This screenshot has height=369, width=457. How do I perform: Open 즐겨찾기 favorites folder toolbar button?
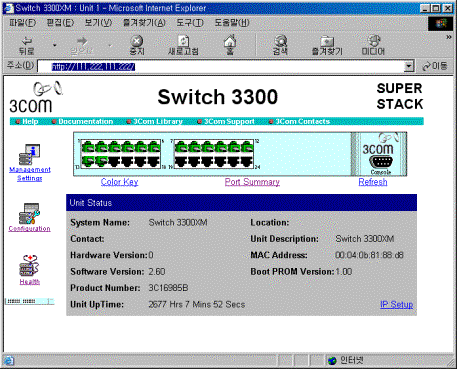coord(327,46)
